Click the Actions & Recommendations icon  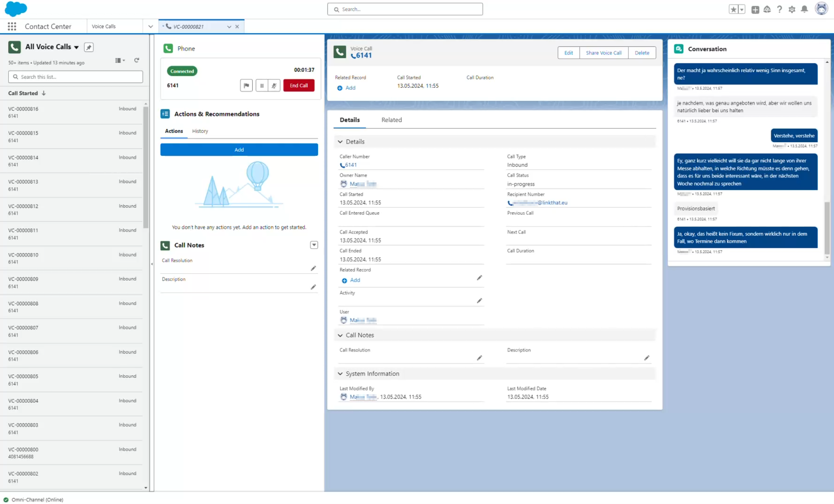165,114
